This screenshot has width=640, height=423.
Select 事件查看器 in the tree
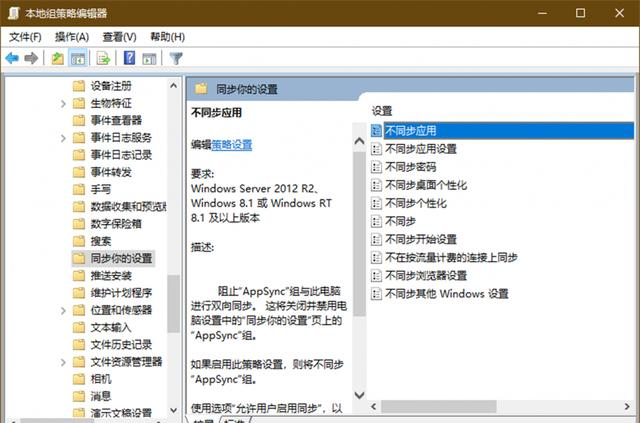pos(116,120)
